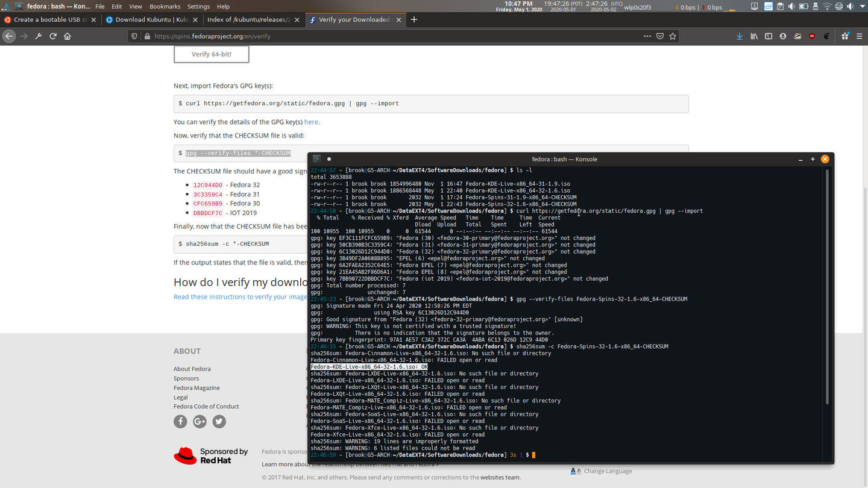Screen dimensions: 868x488
Task: Toggle the Firefox sidebar
Action: click(x=769, y=36)
